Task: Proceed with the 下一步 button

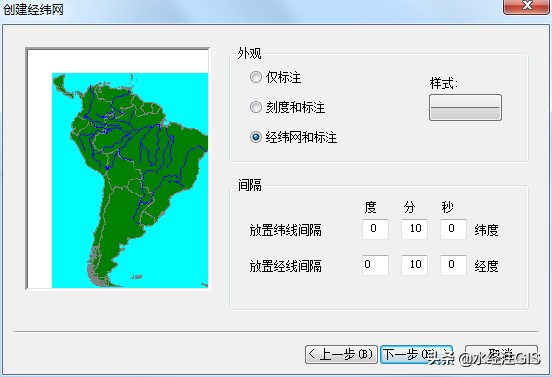Action: tap(416, 354)
